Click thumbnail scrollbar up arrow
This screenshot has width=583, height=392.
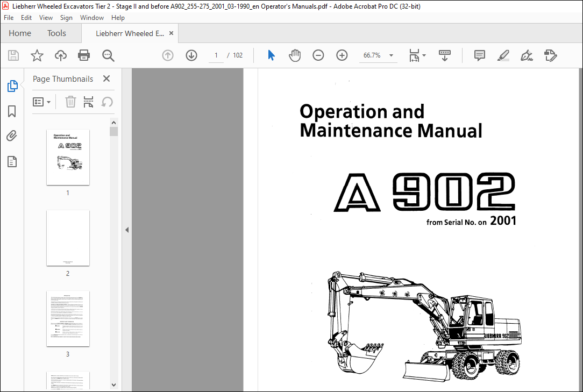[114, 123]
